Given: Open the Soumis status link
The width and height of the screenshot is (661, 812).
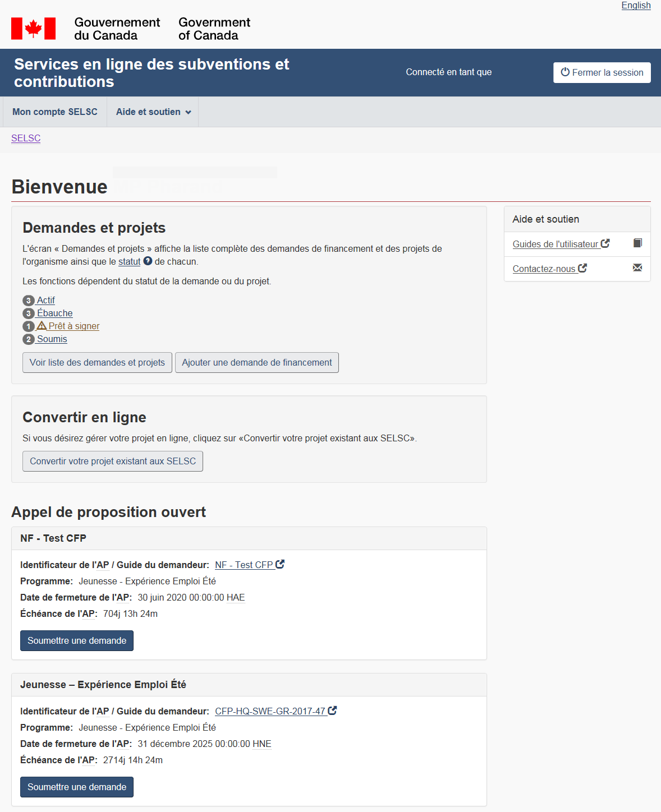Looking at the screenshot, I should click(52, 339).
